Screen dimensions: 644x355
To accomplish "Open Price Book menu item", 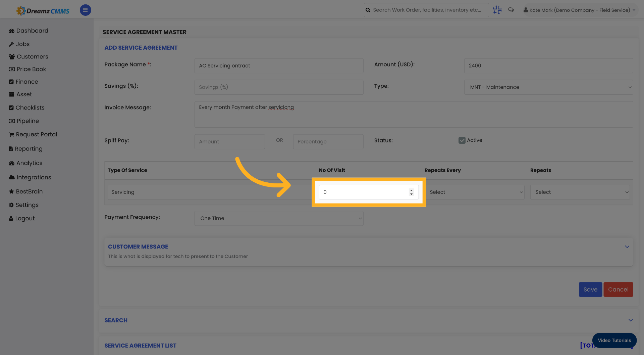I will (x=31, y=69).
